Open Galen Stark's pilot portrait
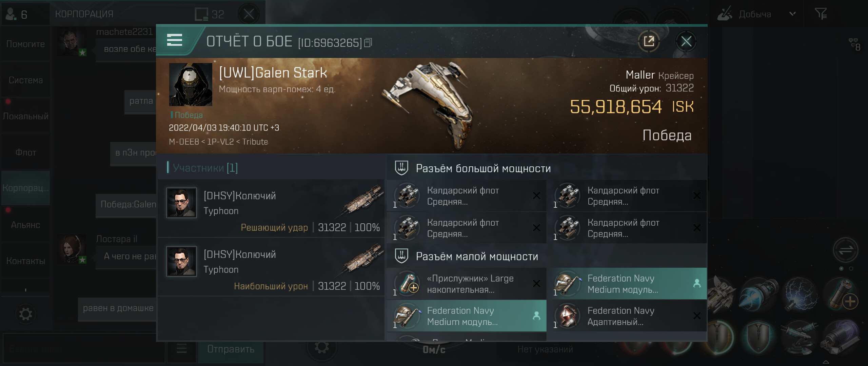 pyautogui.click(x=191, y=84)
